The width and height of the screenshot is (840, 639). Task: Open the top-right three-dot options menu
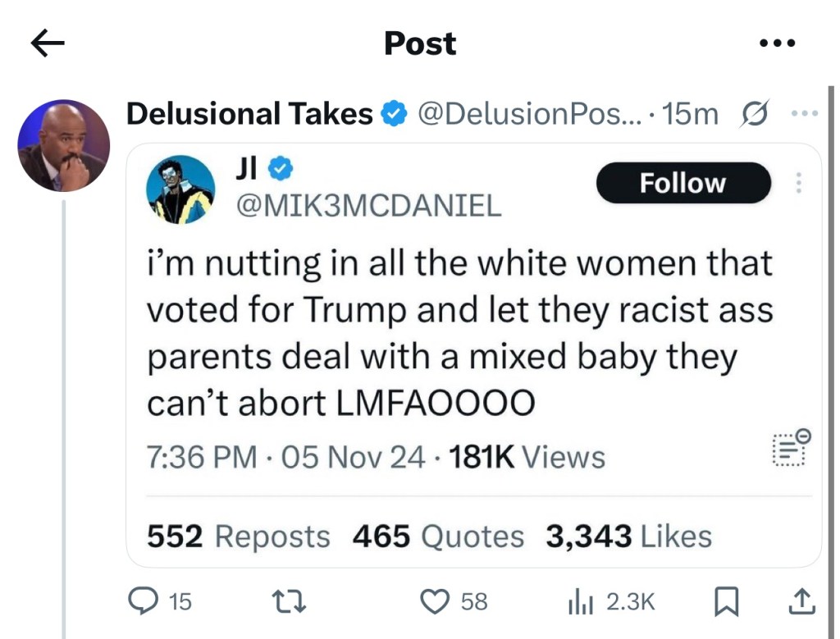tap(776, 43)
